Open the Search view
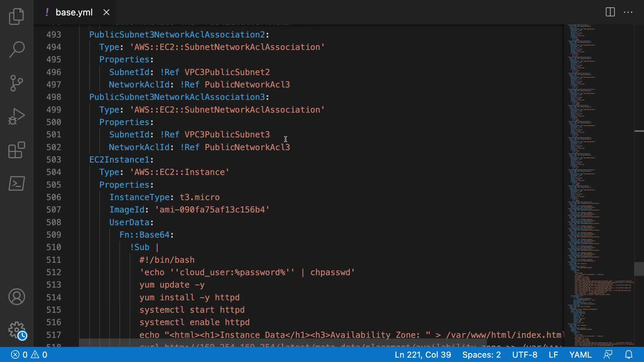This screenshot has height=362, width=644. click(16, 49)
